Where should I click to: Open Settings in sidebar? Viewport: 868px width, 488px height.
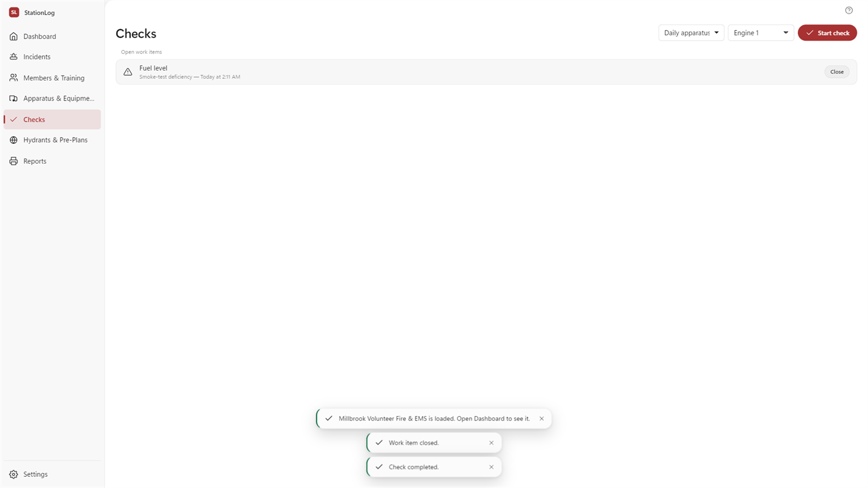pyautogui.click(x=52, y=474)
